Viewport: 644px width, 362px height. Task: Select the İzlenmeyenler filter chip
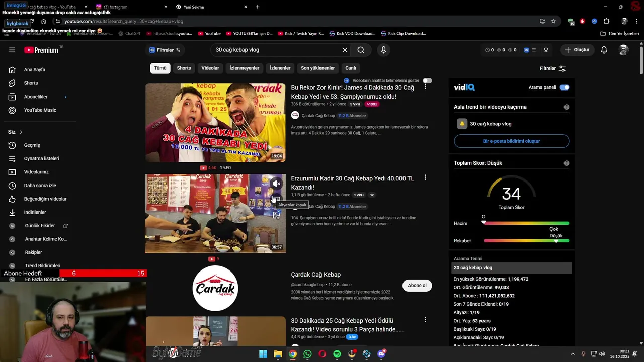[245, 68]
